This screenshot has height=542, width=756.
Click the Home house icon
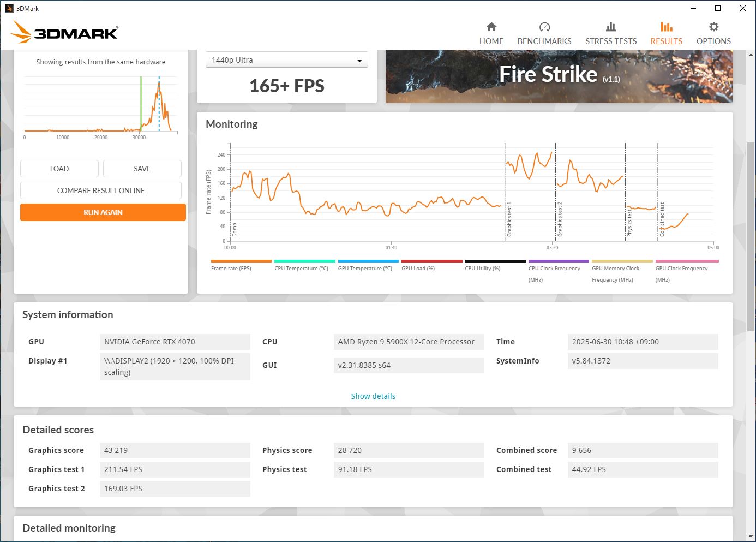pyautogui.click(x=491, y=27)
